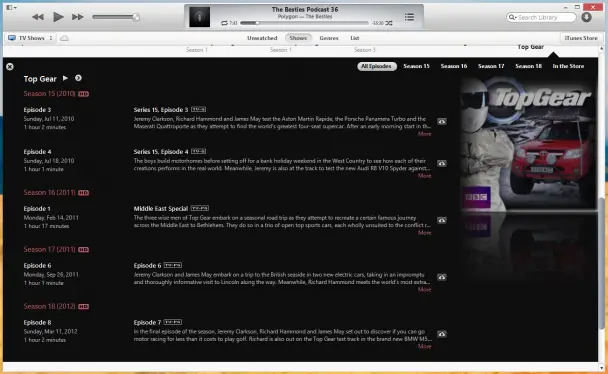
Task: Click the Season 17 (2011) heading
Action: tap(49, 250)
